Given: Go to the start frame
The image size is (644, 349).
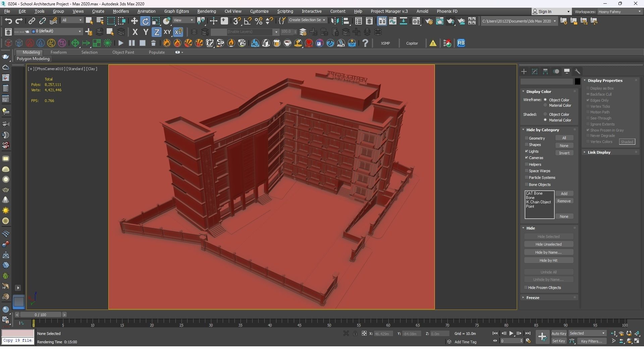Looking at the screenshot, I should pos(495,333).
